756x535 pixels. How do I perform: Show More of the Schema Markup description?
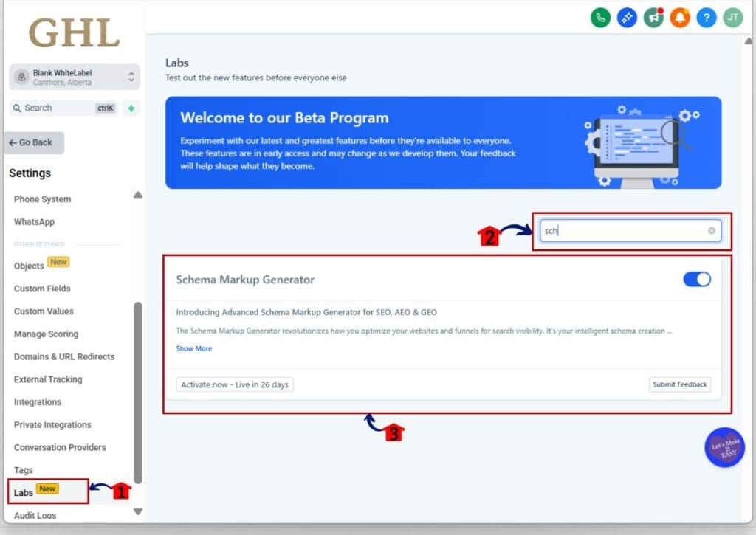[x=193, y=348]
